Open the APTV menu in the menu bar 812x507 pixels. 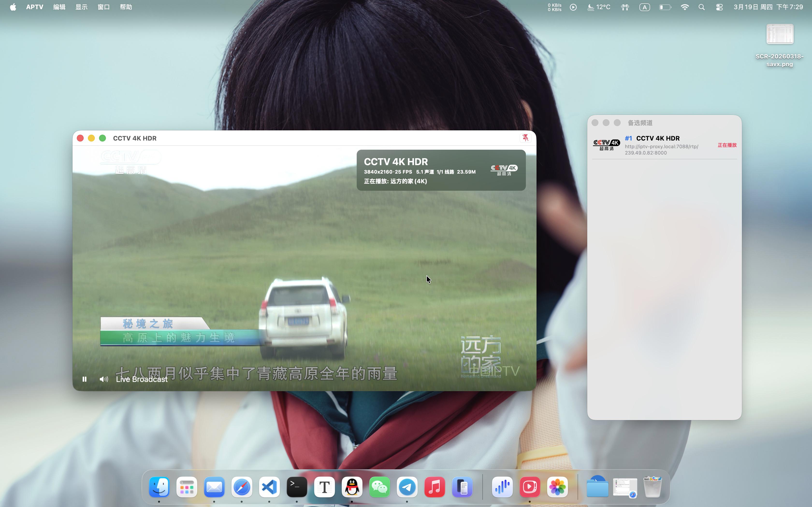(35, 7)
